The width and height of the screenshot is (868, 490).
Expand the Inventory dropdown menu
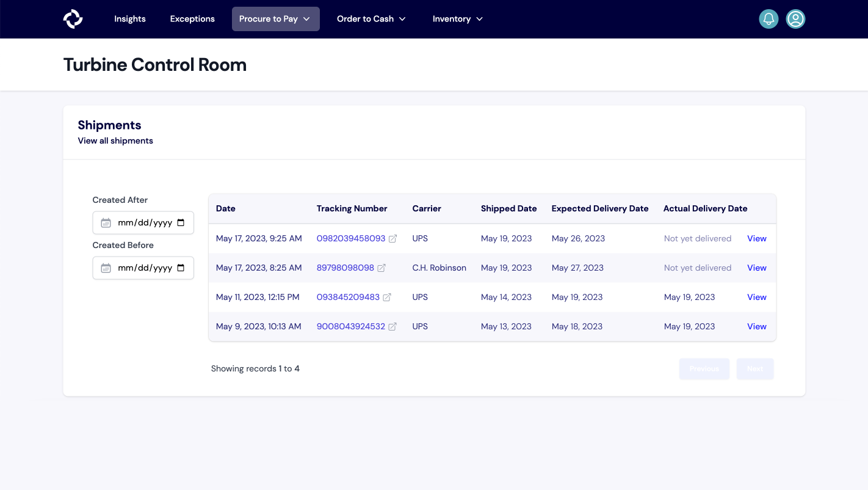[x=457, y=19]
